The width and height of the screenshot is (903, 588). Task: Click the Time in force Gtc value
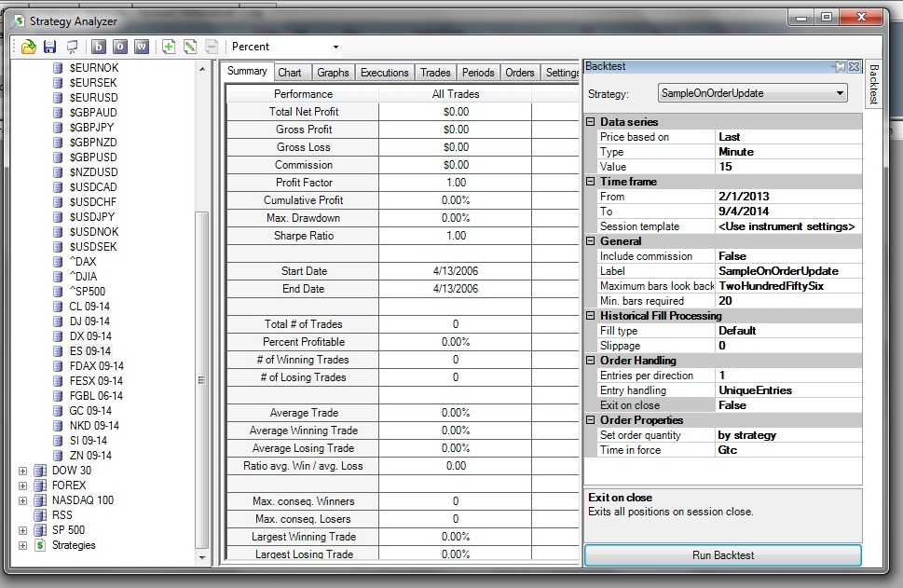pyautogui.click(x=788, y=450)
